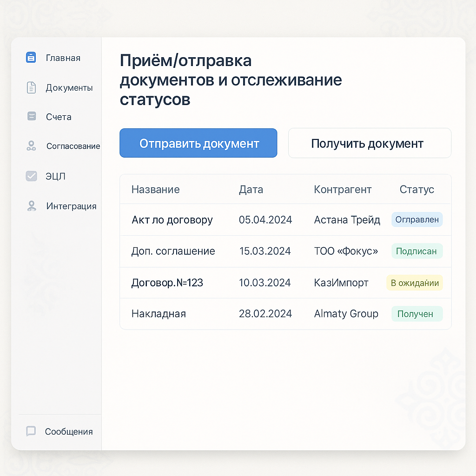Click the date 10.03.2024
476x476 pixels.
coord(264,283)
